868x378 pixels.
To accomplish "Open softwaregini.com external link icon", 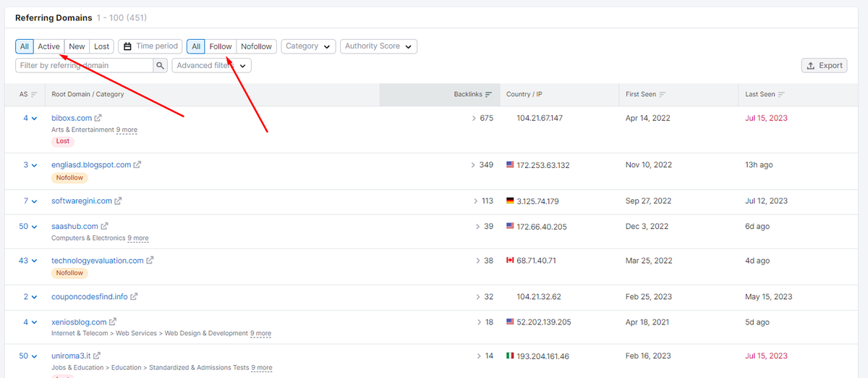I will (x=119, y=201).
